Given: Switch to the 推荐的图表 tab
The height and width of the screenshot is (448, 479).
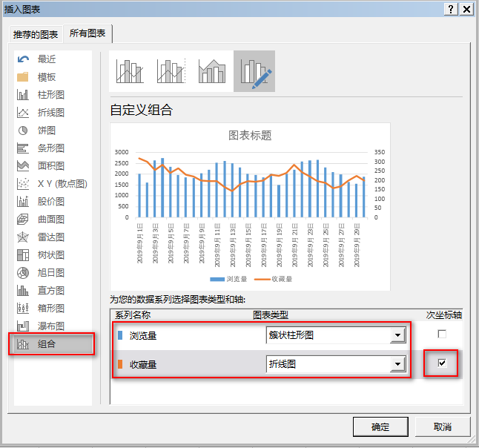Looking at the screenshot, I should [34, 34].
